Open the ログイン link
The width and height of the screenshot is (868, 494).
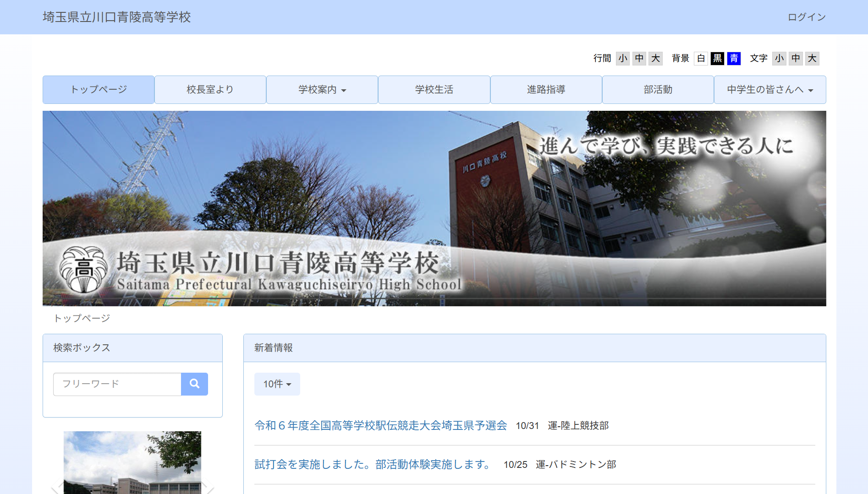point(807,17)
